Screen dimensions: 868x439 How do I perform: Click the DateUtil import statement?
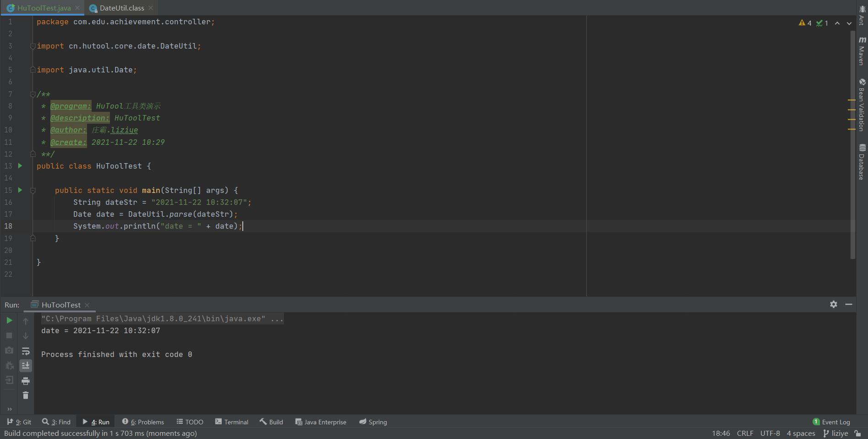[119, 46]
